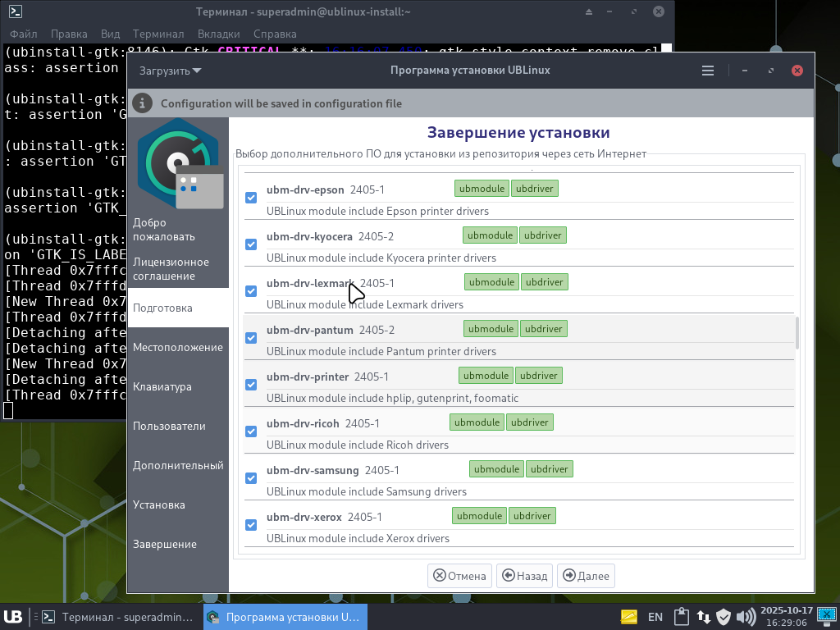This screenshot has width=840, height=630.
Task: Uncheck ubm-drv-pantum package
Action: click(251, 338)
